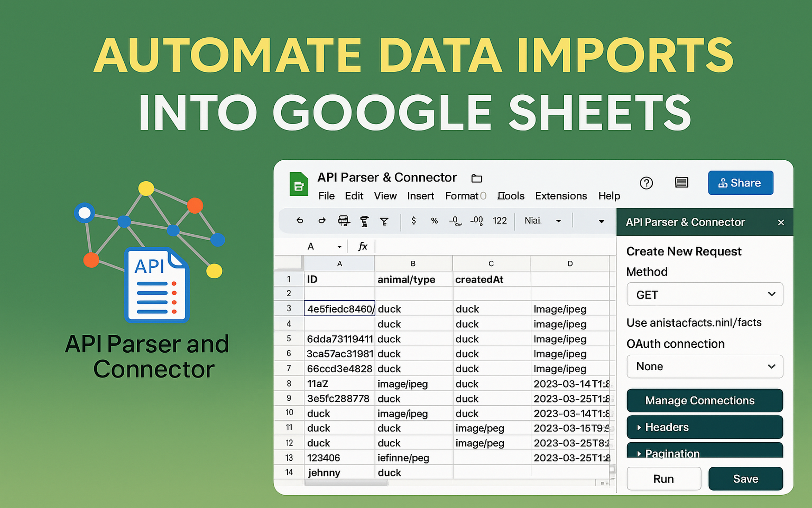The width and height of the screenshot is (812, 508).
Task: Open the comments icon next to Share
Action: coord(681,183)
